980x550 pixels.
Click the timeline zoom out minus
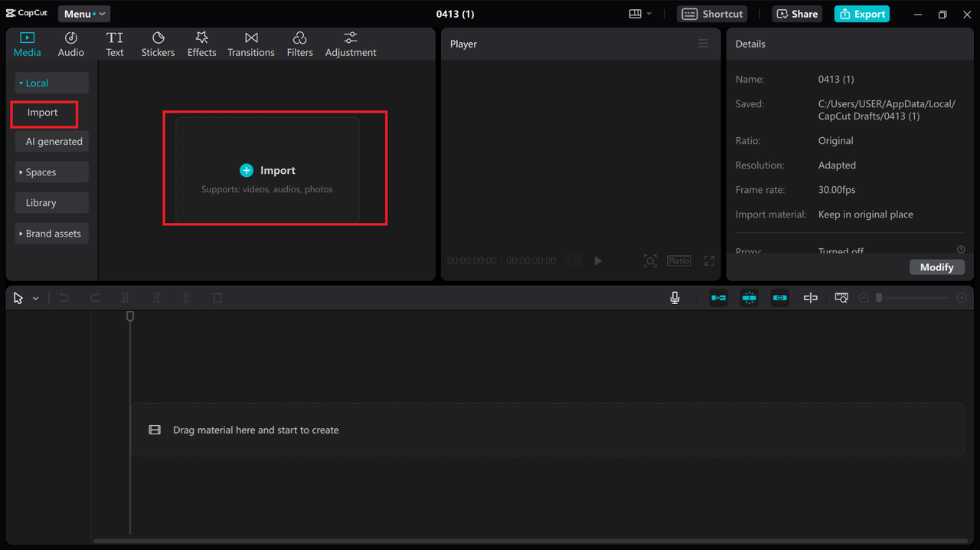coord(864,298)
